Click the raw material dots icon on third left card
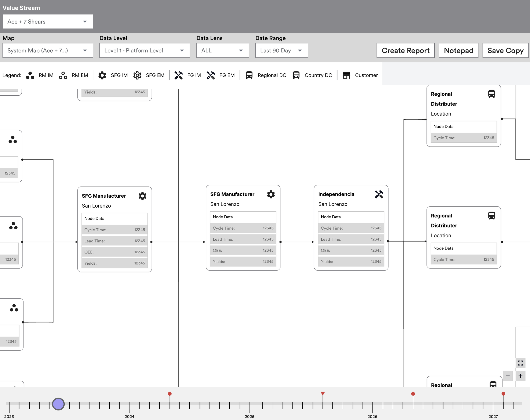Image resolution: width=530 pixels, height=420 pixels. [x=14, y=308]
